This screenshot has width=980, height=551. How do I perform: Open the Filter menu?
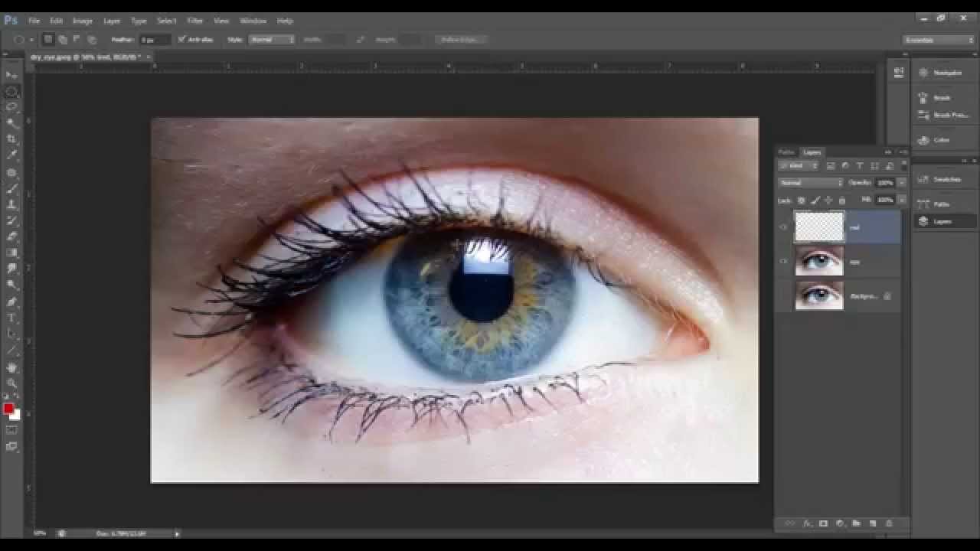coord(195,21)
